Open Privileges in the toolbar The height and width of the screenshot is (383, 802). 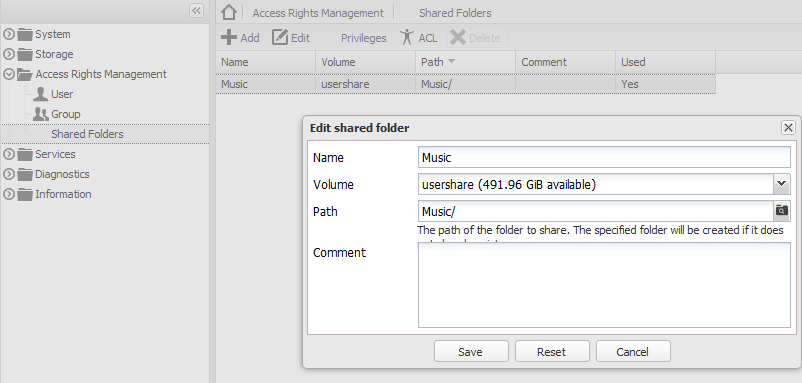coord(363,38)
